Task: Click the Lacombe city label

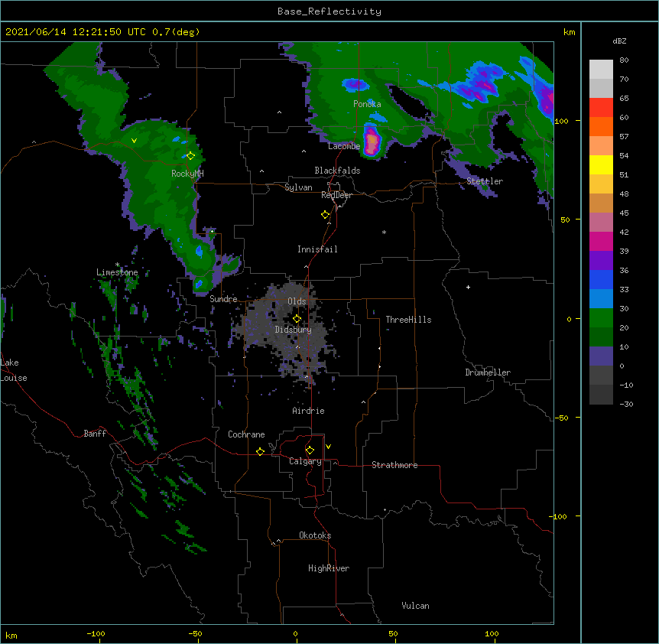Action: click(344, 146)
